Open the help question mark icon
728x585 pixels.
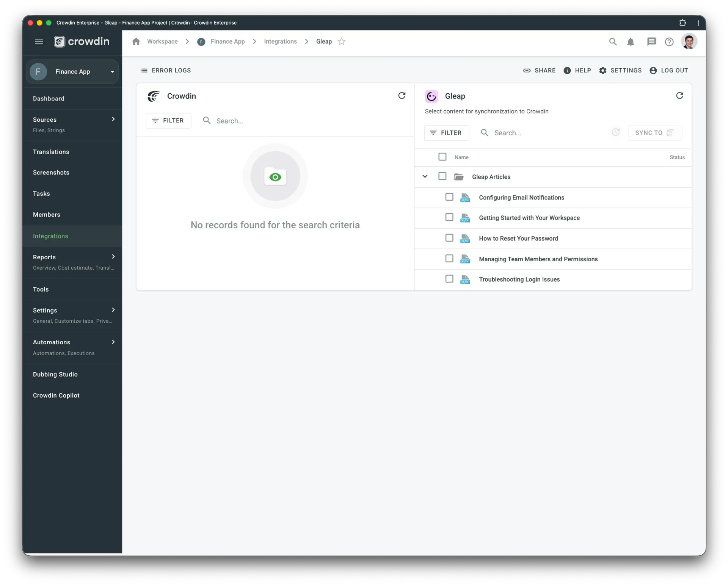pos(669,42)
